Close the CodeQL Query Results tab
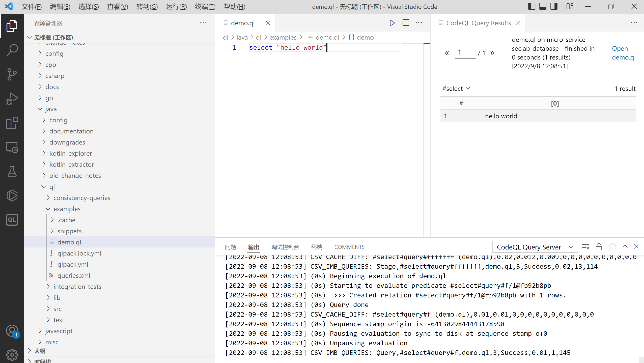 [x=518, y=23]
